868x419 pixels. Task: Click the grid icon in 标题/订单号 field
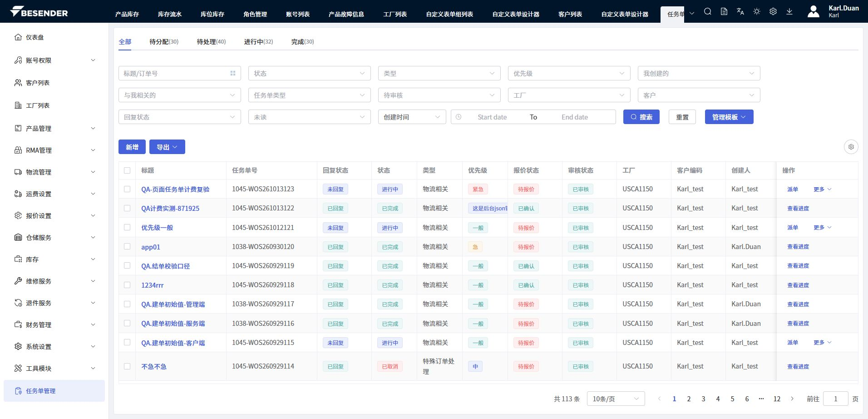tap(233, 73)
